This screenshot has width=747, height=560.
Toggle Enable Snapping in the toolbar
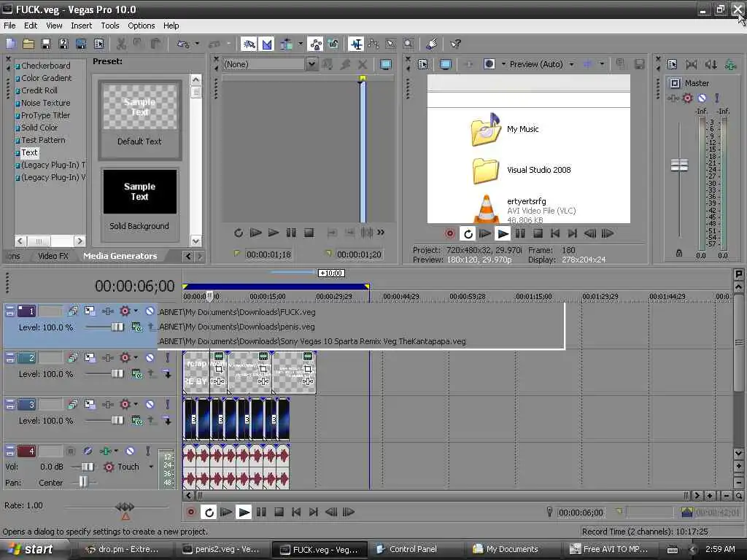(x=249, y=44)
